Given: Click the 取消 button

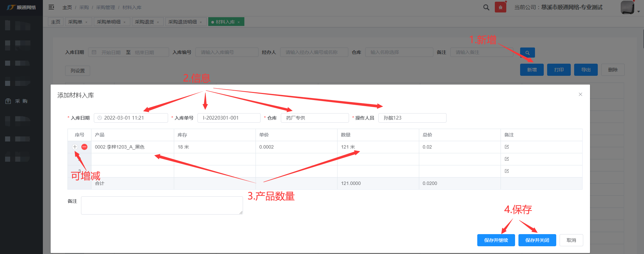Looking at the screenshot, I should coord(571,240).
